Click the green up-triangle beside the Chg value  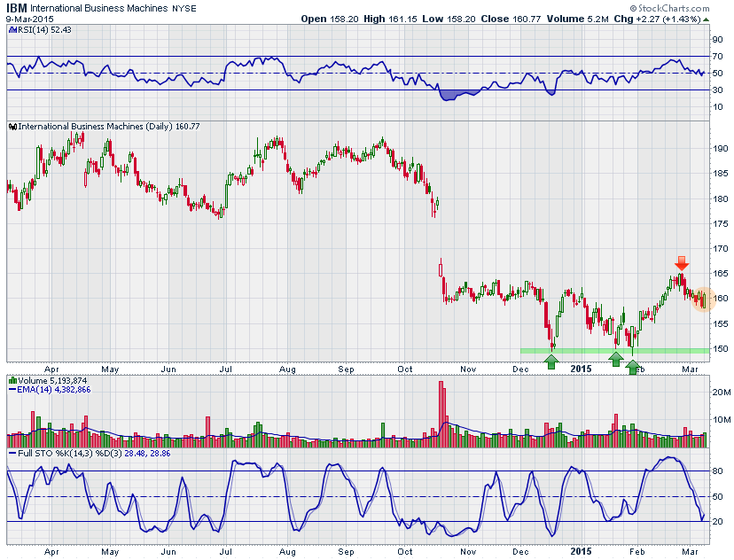pos(706,19)
